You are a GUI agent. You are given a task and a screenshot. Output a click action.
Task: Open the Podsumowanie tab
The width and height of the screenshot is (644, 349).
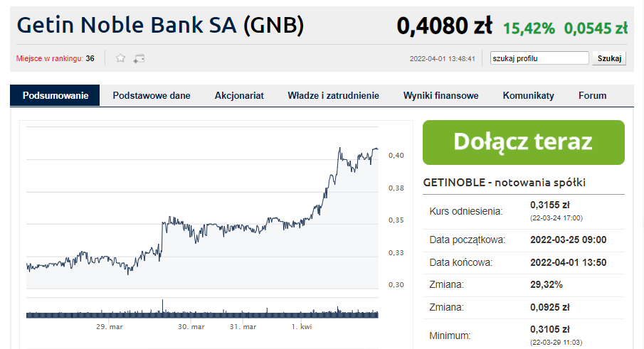pos(55,95)
